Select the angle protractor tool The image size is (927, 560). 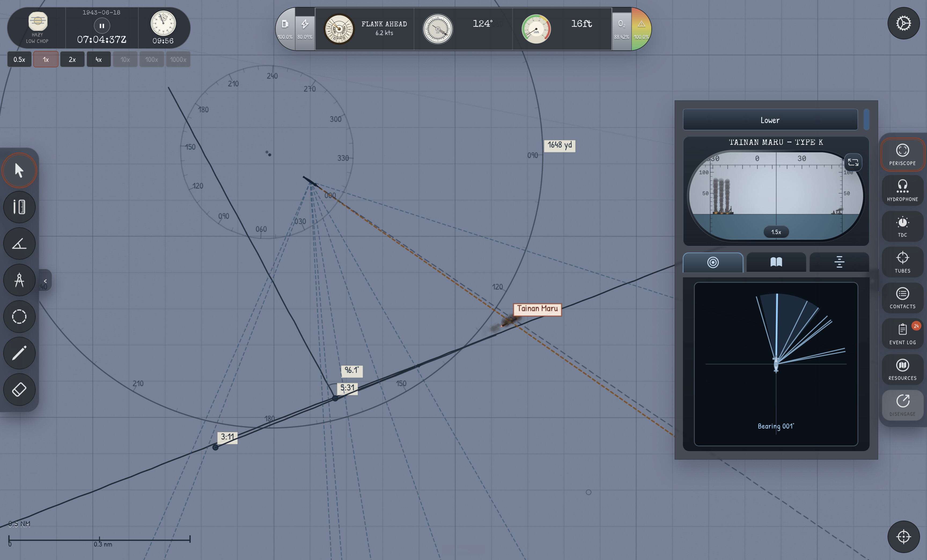pos(19,243)
